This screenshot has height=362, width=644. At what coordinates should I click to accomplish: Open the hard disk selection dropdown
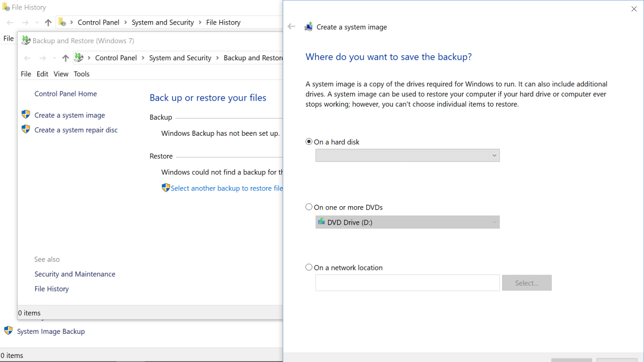click(x=408, y=155)
